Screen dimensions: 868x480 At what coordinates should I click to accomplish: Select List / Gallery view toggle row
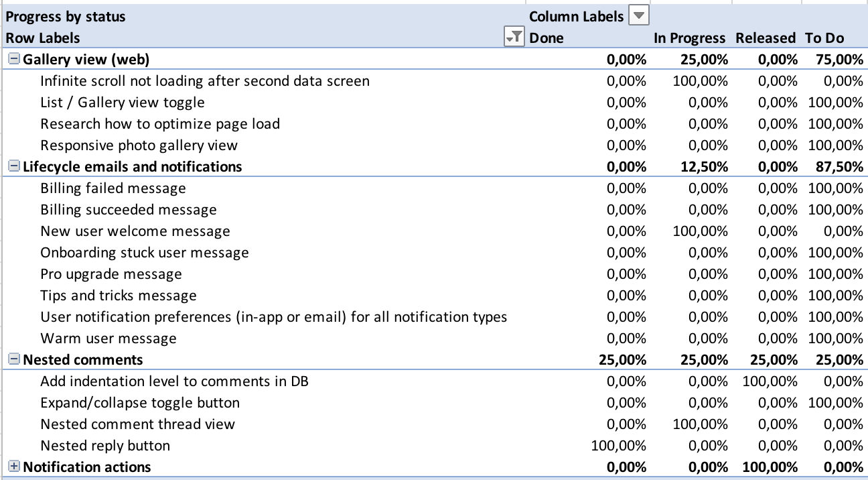coord(123,103)
